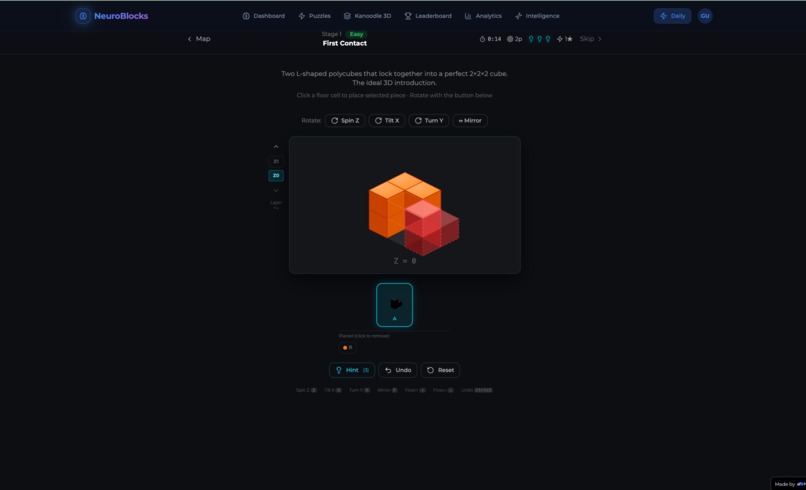View the Leaderboard page

[428, 16]
